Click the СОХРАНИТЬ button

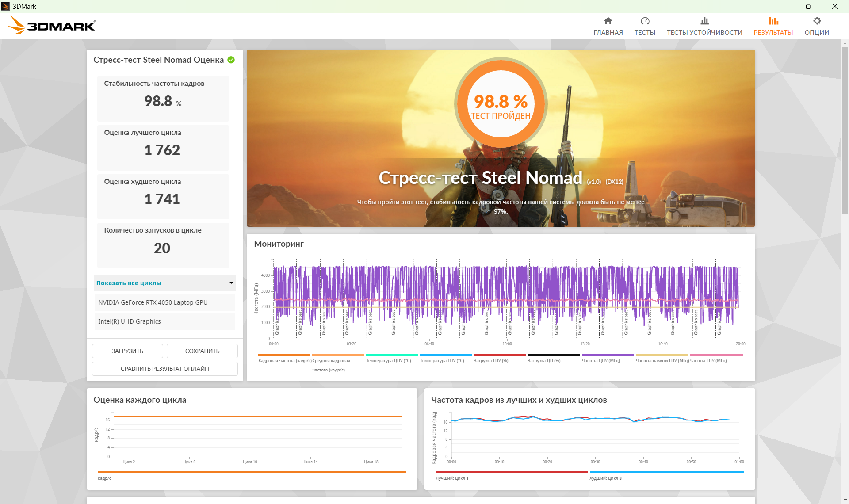click(202, 351)
